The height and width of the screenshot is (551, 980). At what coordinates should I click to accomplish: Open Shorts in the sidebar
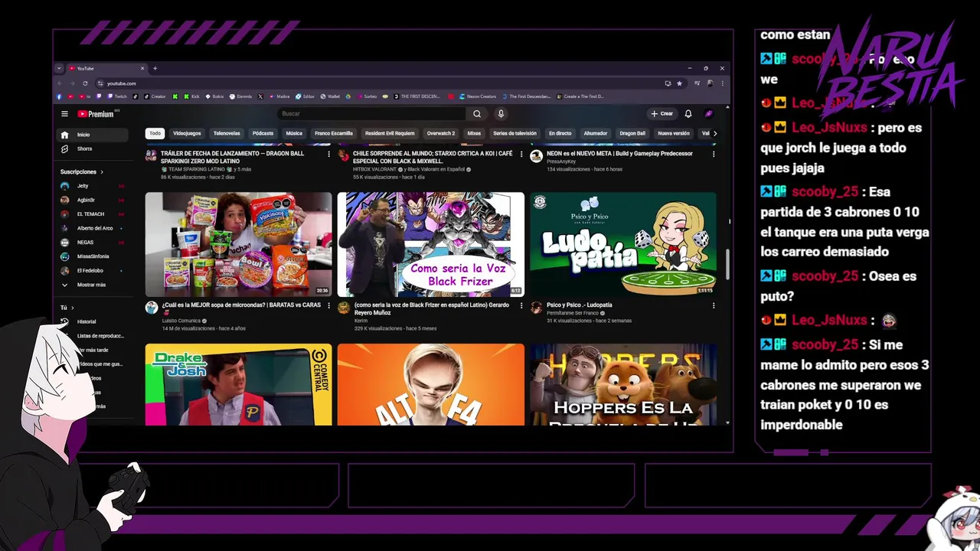pyautogui.click(x=93, y=148)
